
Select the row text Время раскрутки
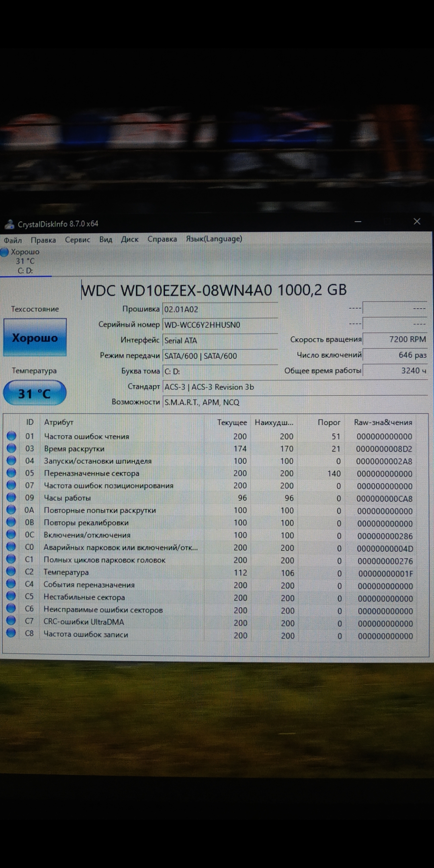pos(74,449)
